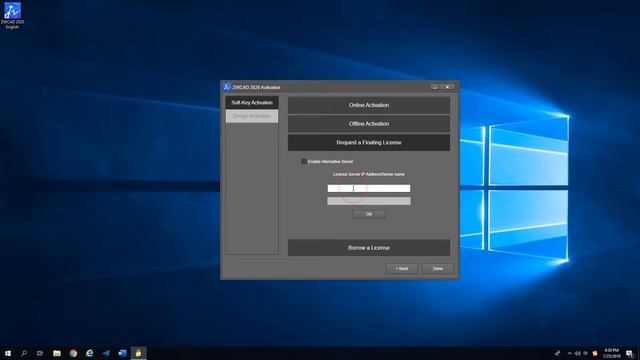Viewport: 640px width, 360px height.
Task: Open the paper-plane app on the taskbar
Action: (x=106, y=353)
